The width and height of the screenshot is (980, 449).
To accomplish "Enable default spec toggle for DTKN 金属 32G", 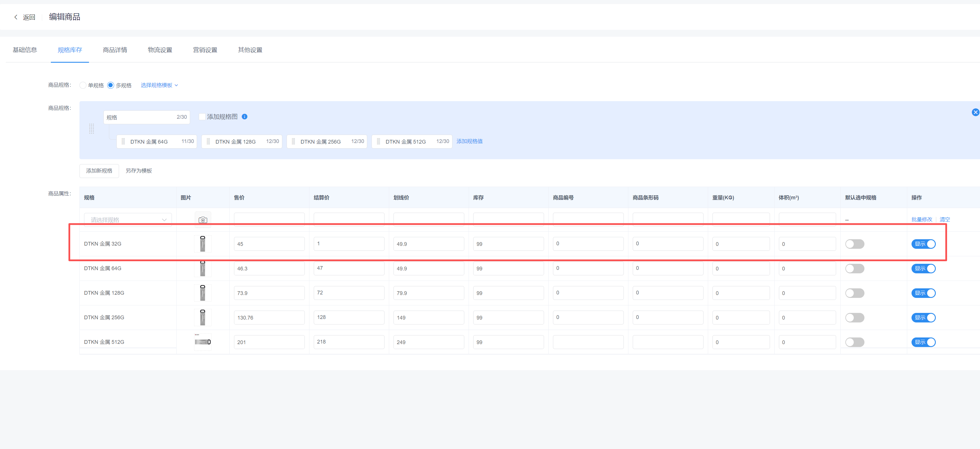I will [x=854, y=244].
